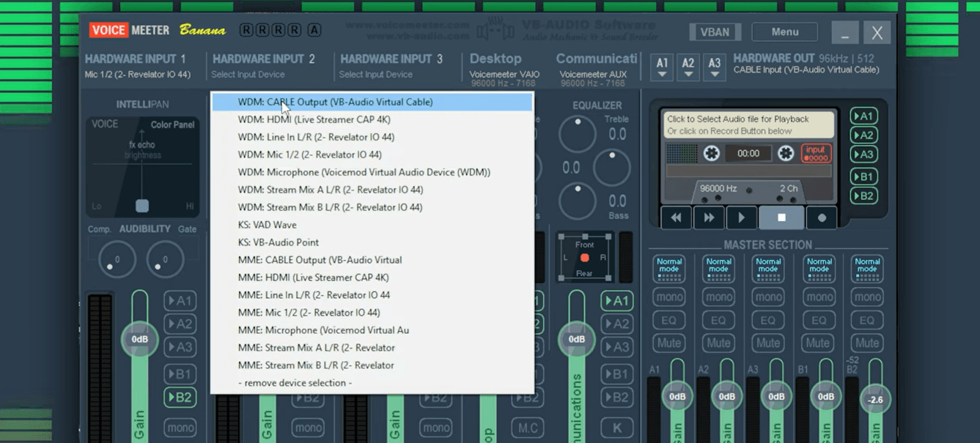The width and height of the screenshot is (980, 443).
Task: Click the Intellipan voice position pad
Action: coord(142,166)
